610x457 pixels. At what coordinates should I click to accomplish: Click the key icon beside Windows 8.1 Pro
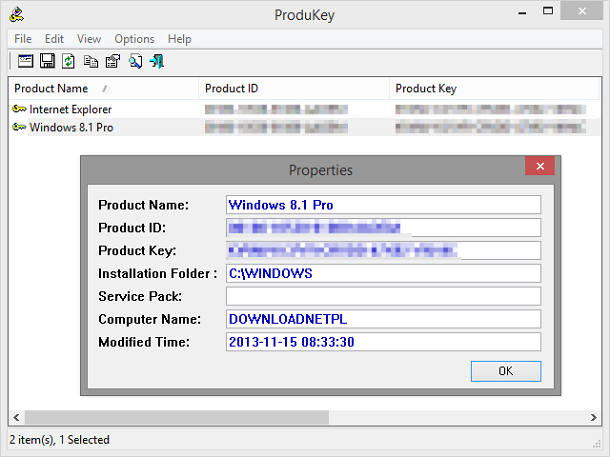[x=19, y=127]
